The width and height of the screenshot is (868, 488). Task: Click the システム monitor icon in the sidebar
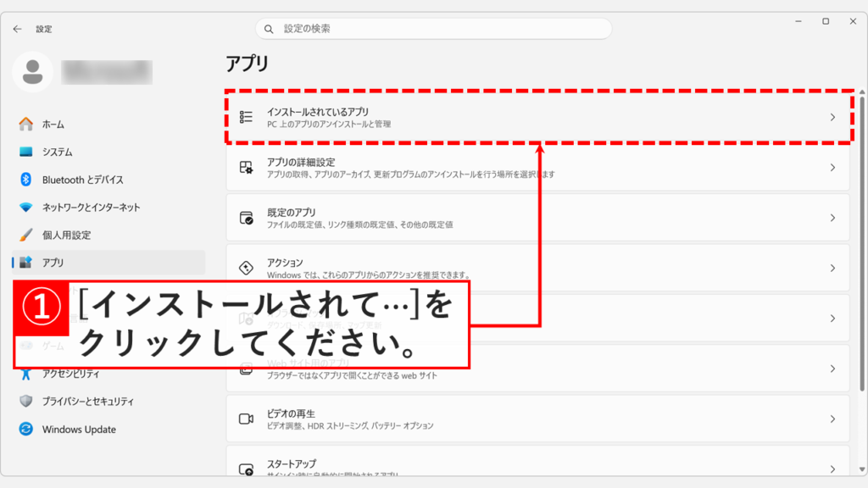point(26,152)
